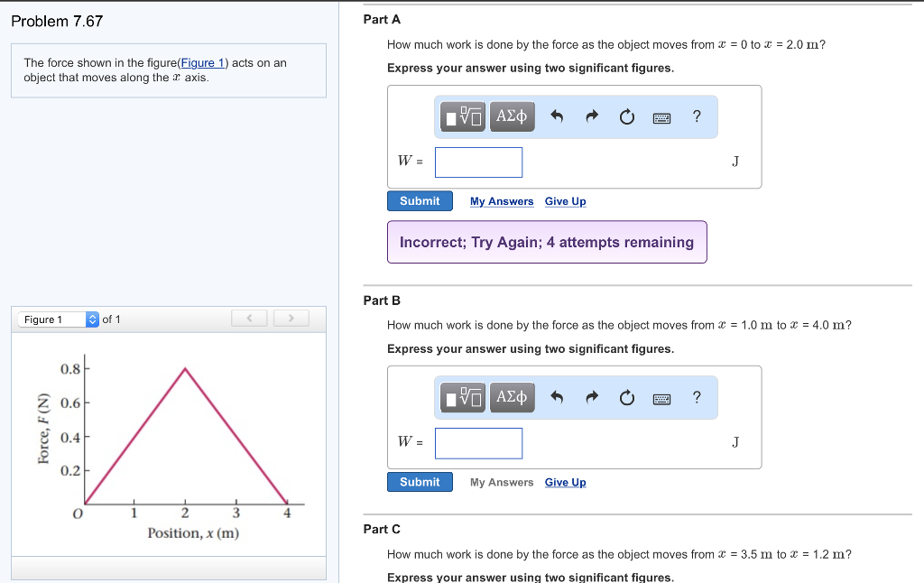Open My Answers for Part B

tap(502, 482)
